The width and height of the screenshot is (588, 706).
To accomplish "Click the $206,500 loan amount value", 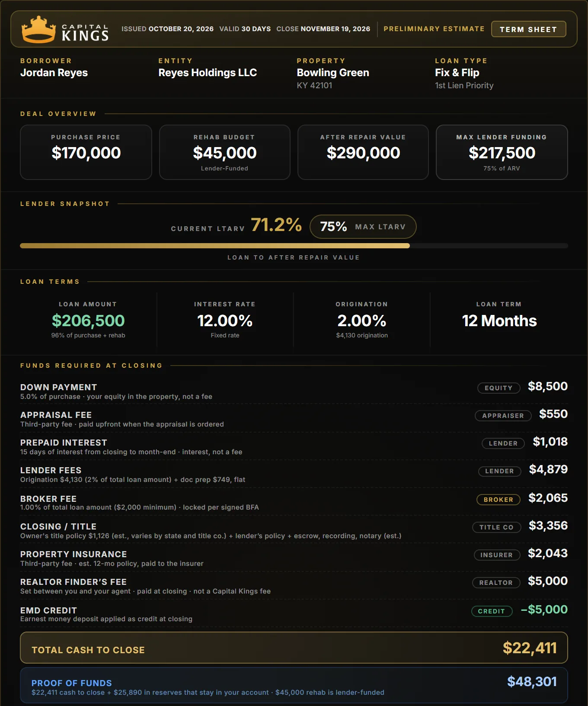I will 88,321.
